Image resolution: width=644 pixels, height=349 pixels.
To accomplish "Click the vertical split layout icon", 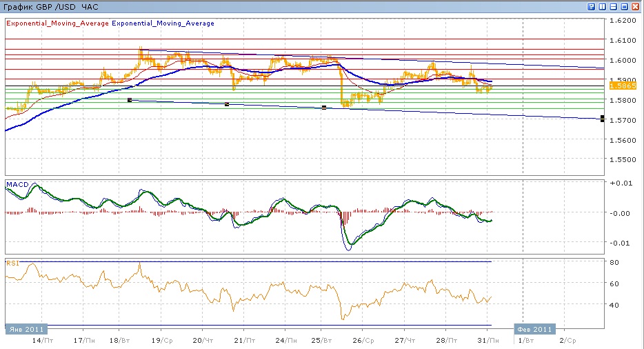I will 603,7.
